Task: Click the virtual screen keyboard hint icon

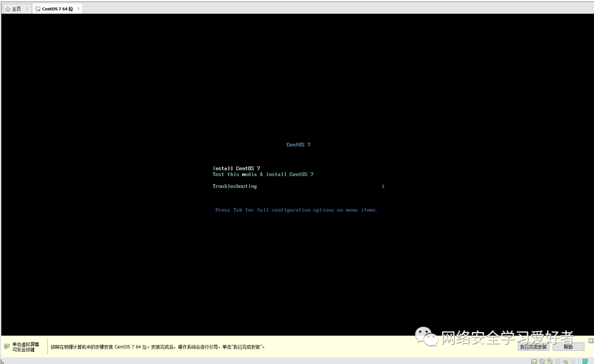Action: (x=7, y=346)
